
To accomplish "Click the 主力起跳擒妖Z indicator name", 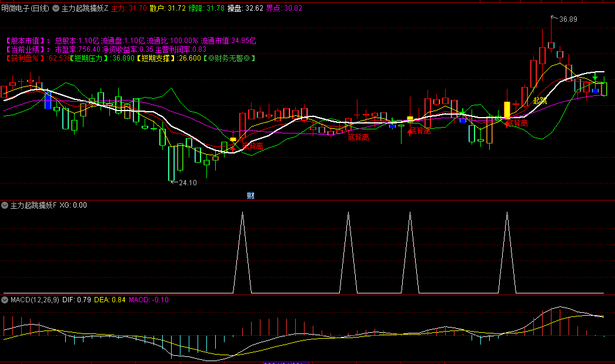I will click(85, 9).
